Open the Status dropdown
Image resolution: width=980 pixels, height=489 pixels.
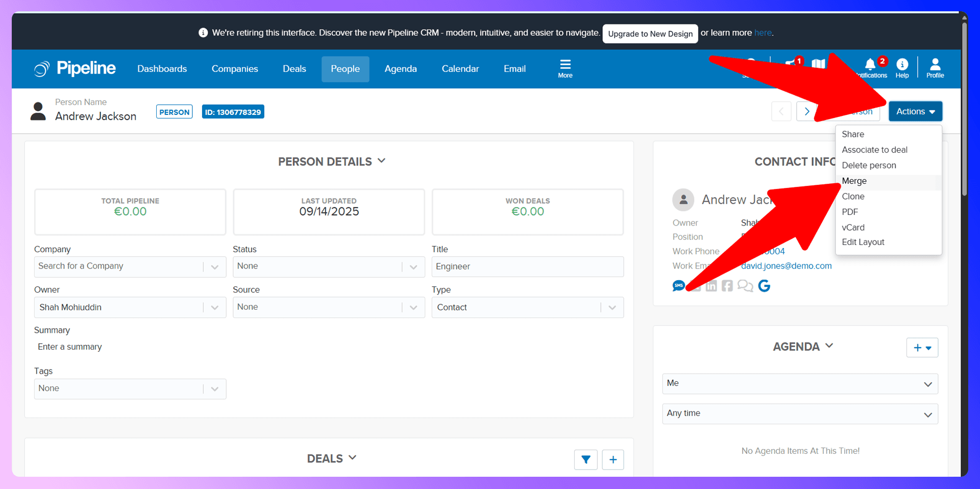tap(329, 266)
